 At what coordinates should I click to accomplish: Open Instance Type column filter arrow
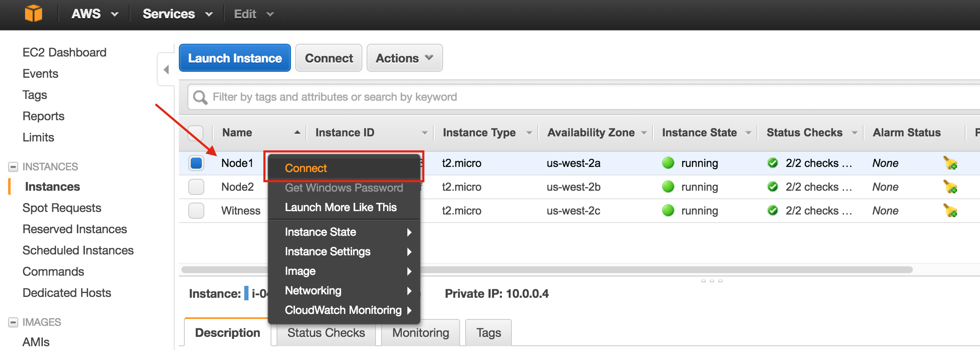[x=529, y=133]
